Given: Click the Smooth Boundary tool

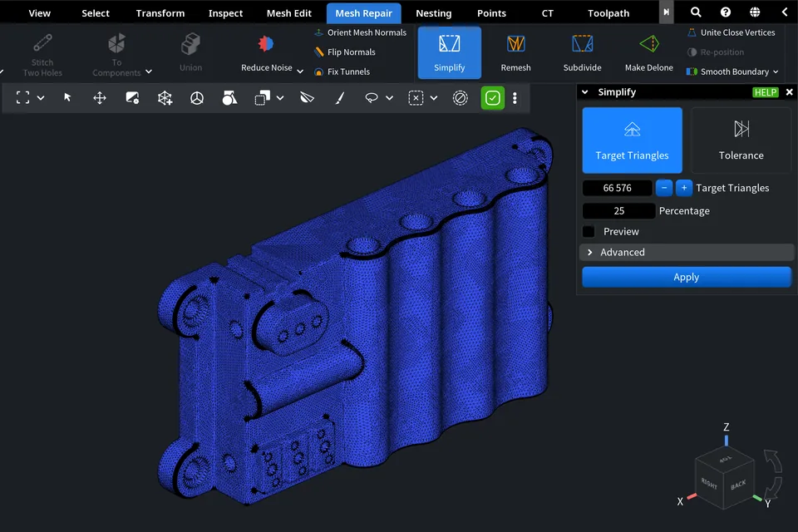Looking at the screenshot, I should (728, 71).
